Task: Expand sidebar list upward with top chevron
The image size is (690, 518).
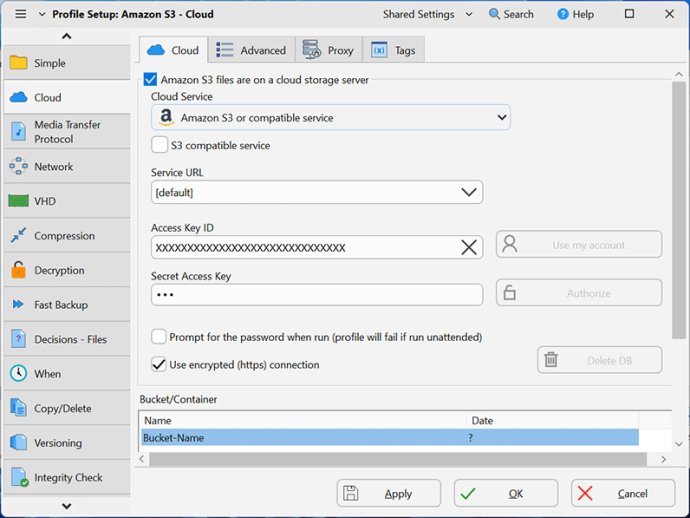Action: pos(66,36)
